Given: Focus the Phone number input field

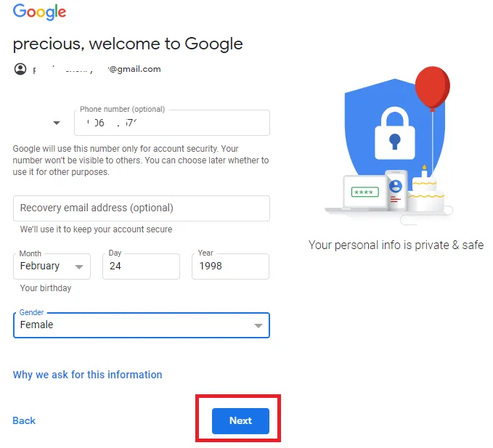Looking at the screenshot, I should (x=172, y=123).
